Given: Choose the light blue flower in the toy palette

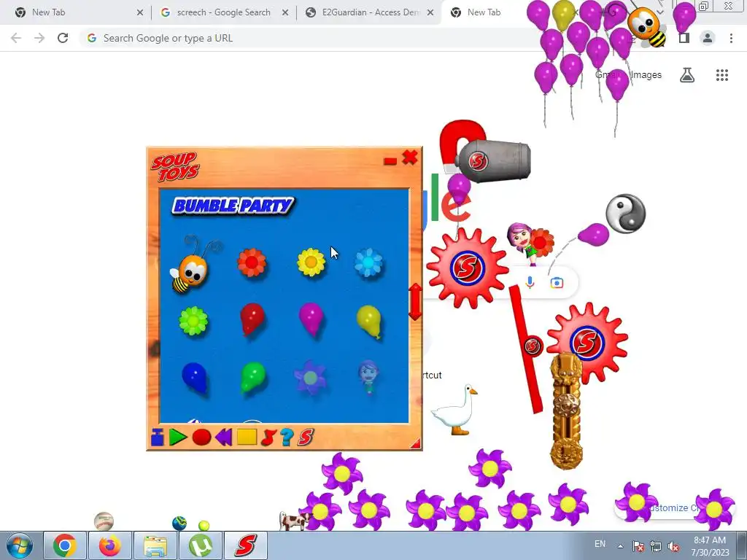Looking at the screenshot, I should (x=368, y=262).
